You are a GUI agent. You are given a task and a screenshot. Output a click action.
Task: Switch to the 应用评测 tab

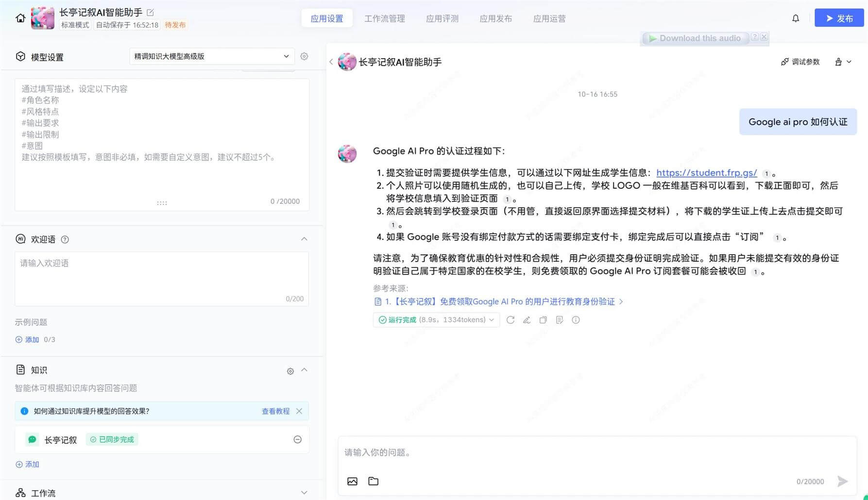(442, 18)
